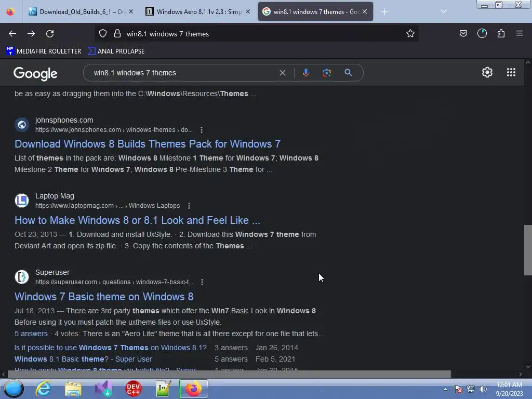This screenshot has height=399, width=532.
Task: Open Windows 8.1 Basic theme Super User link
Action: 83,359
